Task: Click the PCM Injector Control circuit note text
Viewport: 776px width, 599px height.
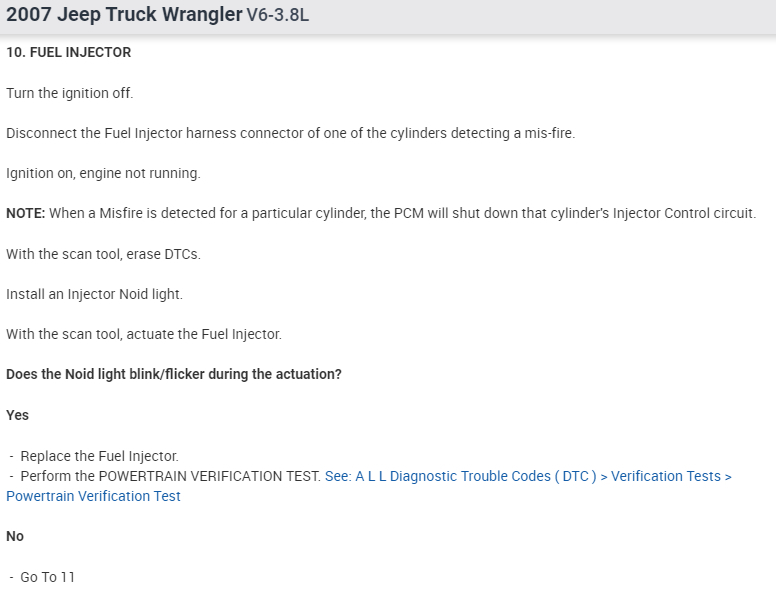Action: (402, 213)
